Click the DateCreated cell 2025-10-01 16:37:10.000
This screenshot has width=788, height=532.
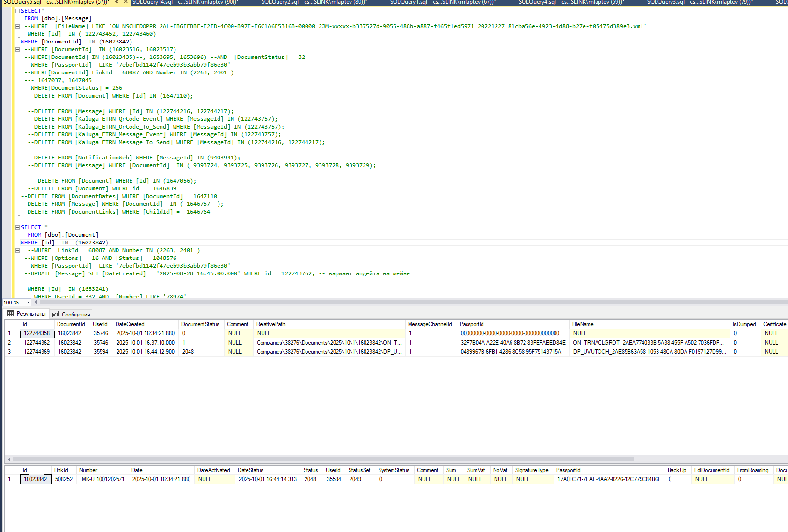click(x=146, y=343)
